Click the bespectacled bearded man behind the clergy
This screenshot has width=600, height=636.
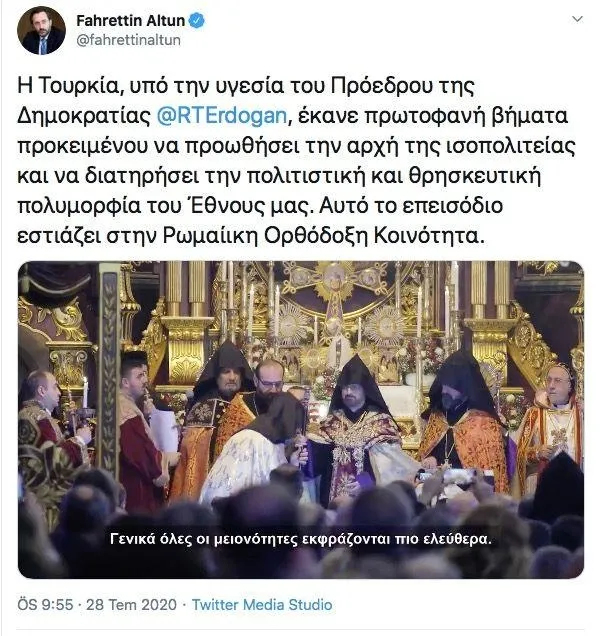point(268,382)
